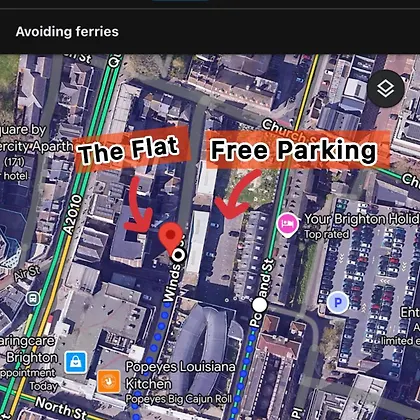Select the Free Parking annotation label
The width and height of the screenshot is (420, 420).
pos(294,150)
